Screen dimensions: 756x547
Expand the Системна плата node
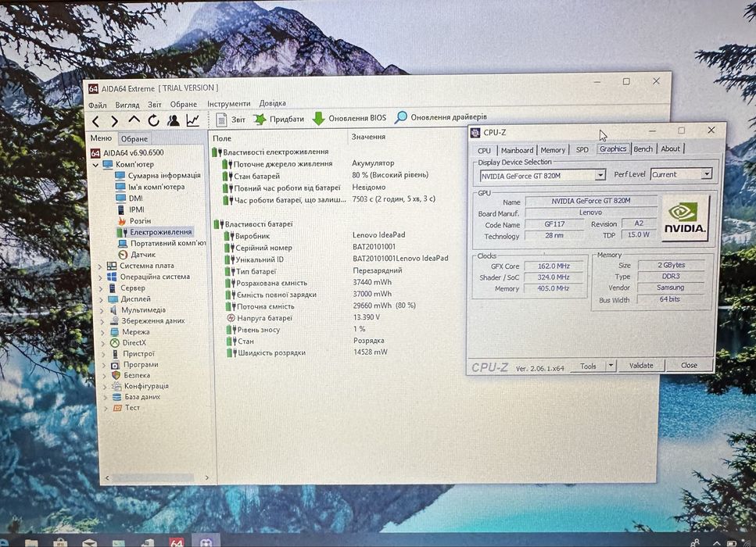point(100,266)
